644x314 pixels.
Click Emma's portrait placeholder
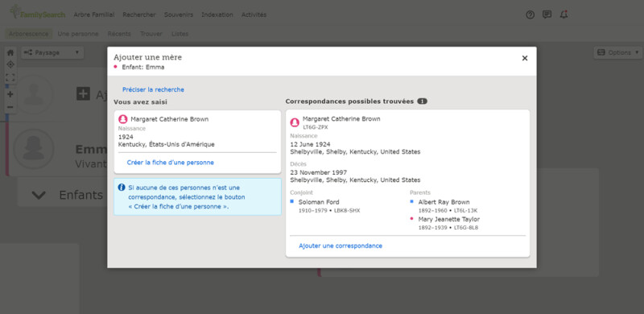(33, 149)
